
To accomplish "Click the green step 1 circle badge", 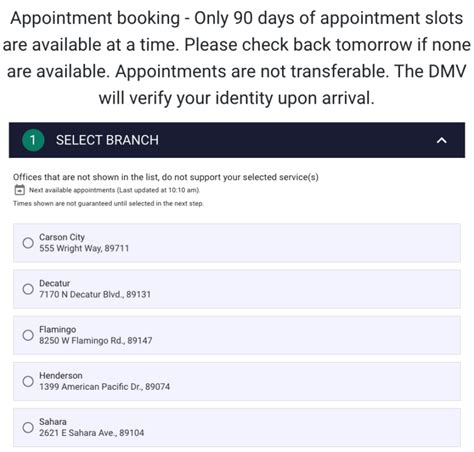I will pyautogui.click(x=33, y=140).
